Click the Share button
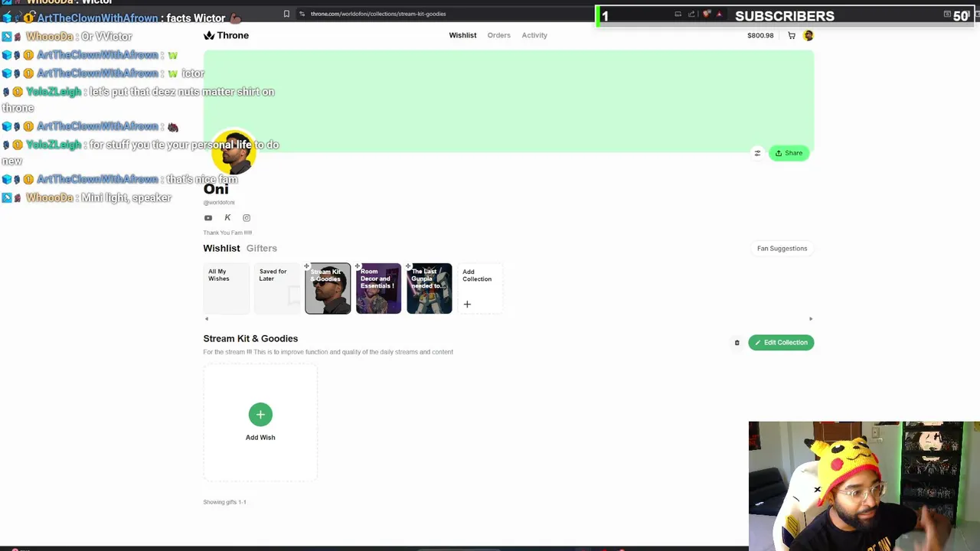The image size is (980, 551). (789, 153)
